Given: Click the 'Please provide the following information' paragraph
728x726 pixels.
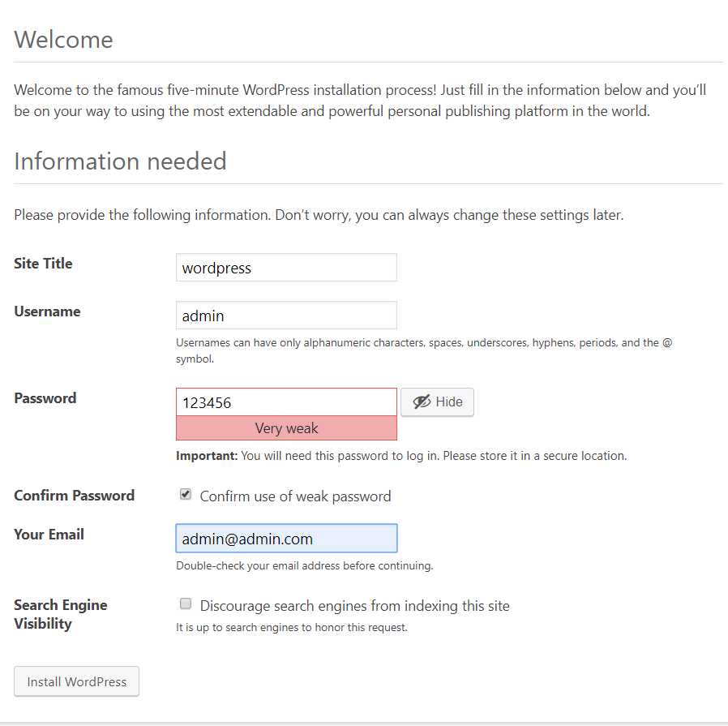Looking at the screenshot, I should click(319, 215).
